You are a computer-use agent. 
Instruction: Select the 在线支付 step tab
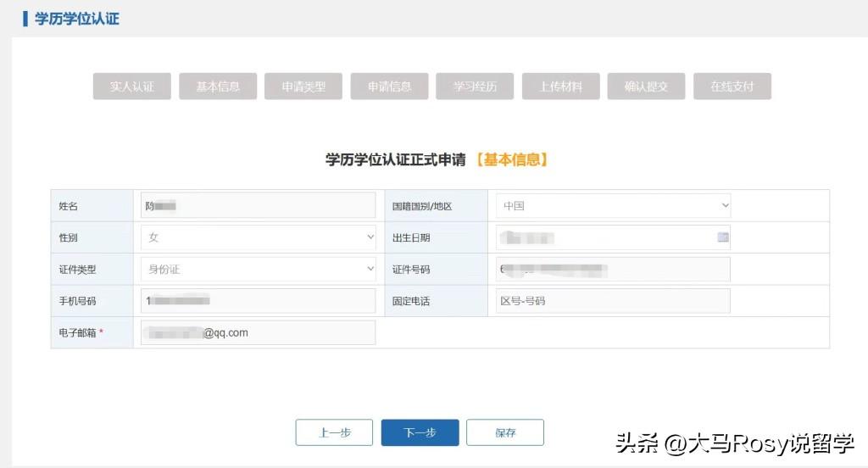click(x=732, y=86)
